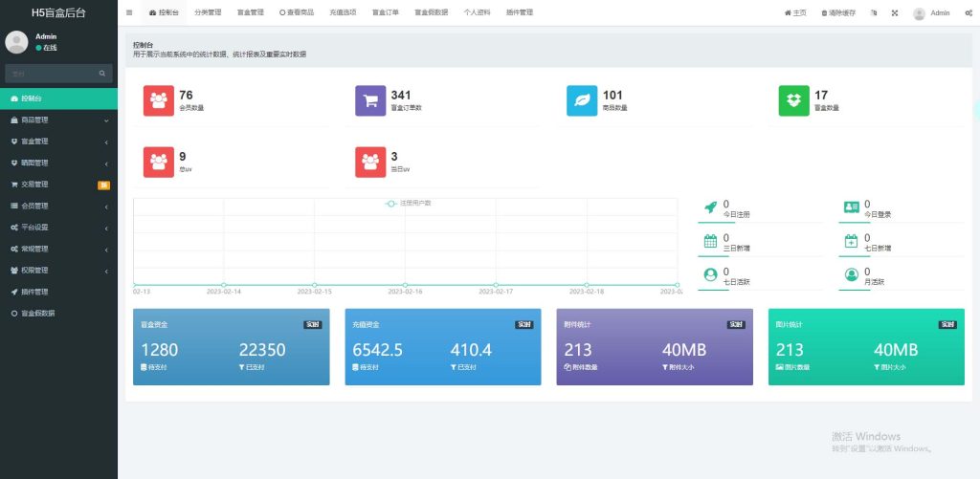The height and width of the screenshot is (479, 980).
Task: Expand the 权限管理 sidebar menu
Action: pyautogui.click(x=58, y=271)
